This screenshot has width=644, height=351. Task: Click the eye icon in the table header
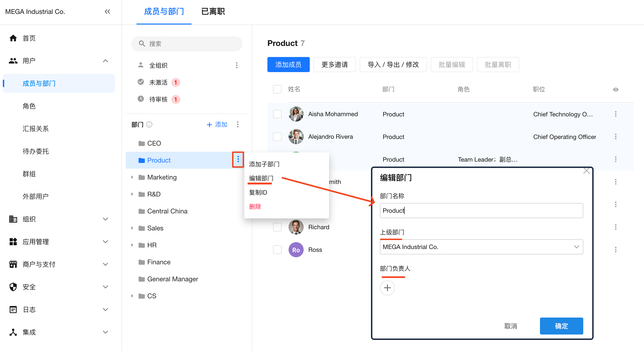(x=616, y=90)
